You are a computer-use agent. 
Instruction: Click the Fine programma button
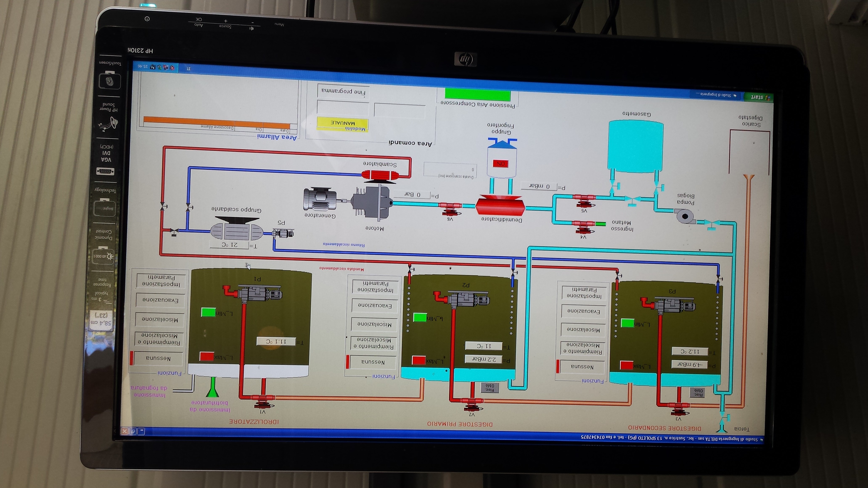[343, 91]
